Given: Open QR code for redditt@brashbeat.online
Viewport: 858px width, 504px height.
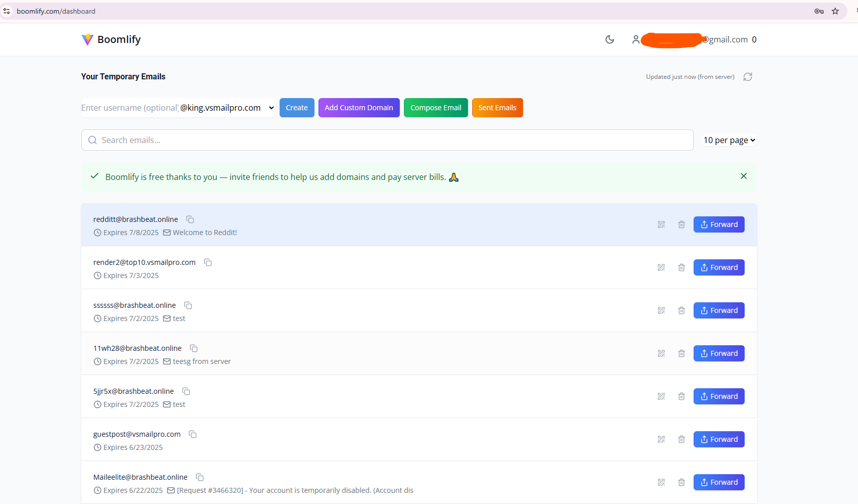Looking at the screenshot, I should (x=661, y=224).
